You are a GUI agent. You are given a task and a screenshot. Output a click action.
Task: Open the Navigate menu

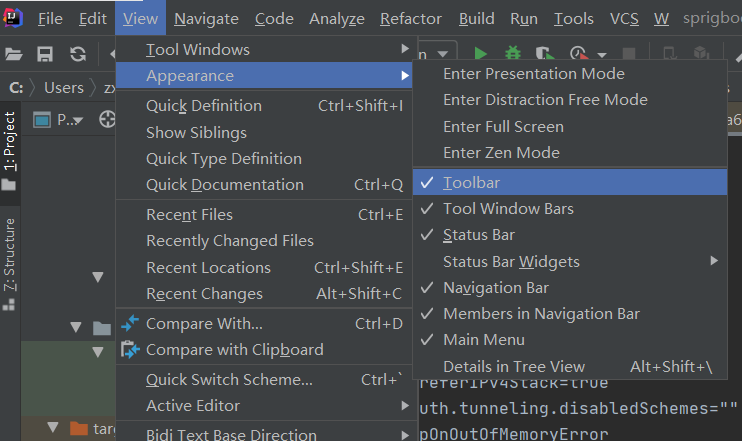206,19
